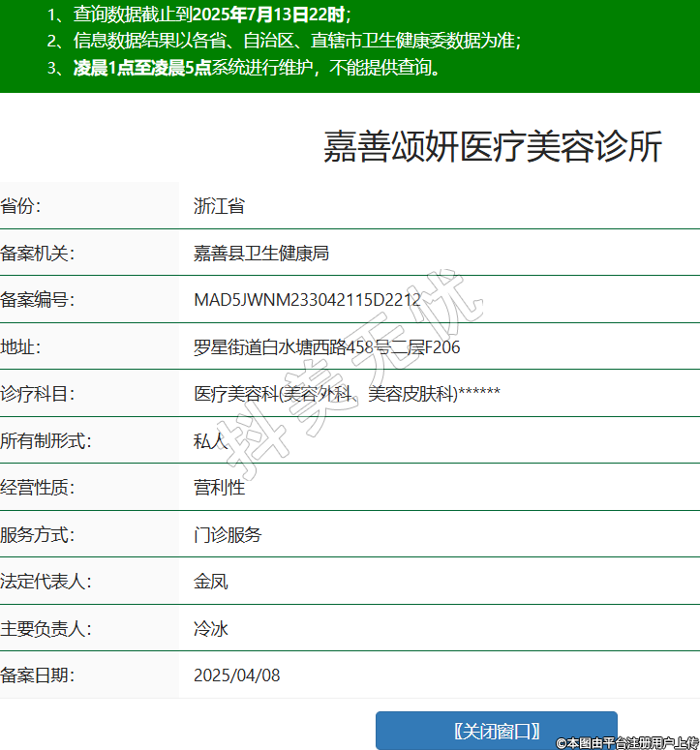Select the filing date 2025/04/08
Screen dimensions: 700x750
[236, 675]
